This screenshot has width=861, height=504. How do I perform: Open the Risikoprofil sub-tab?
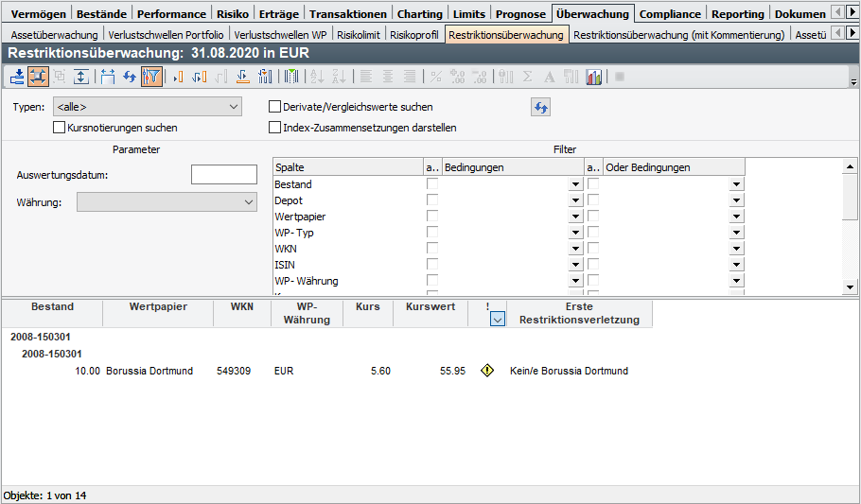click(x=414, y=35)
